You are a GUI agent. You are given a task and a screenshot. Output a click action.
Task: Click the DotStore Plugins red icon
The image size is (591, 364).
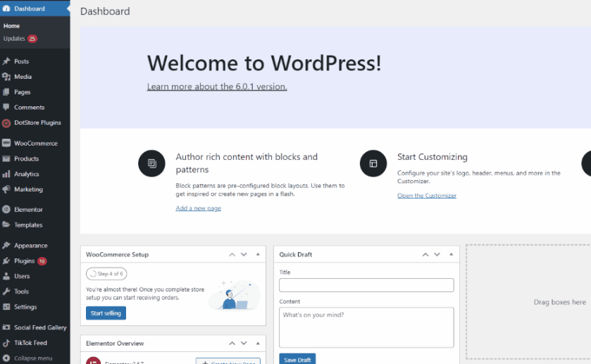(x=6, y=123)
